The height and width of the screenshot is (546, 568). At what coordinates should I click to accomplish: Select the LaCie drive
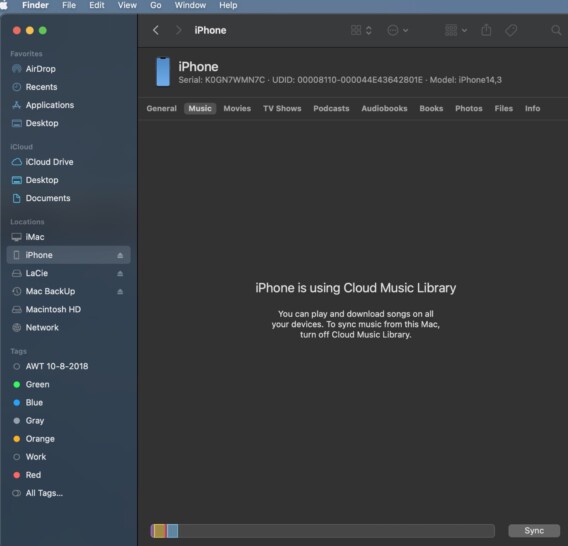coord(68,273)
